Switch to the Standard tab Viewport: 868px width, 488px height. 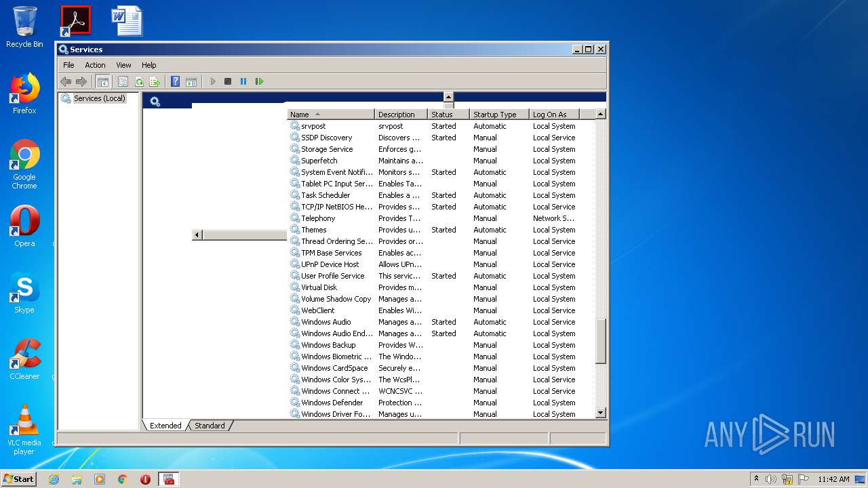210,426
